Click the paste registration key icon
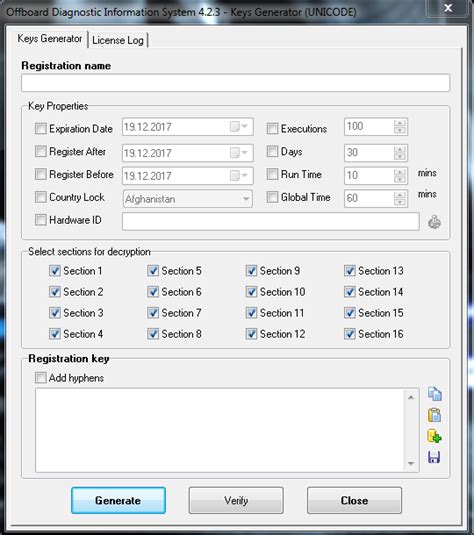The height and width of the screenshot is (535, 474). [x=434, y=415]
